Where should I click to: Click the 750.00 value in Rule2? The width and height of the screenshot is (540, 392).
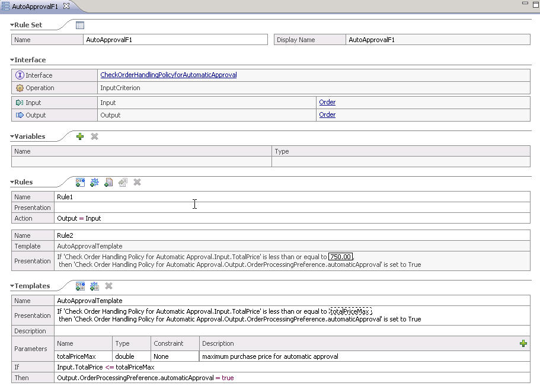341,257
